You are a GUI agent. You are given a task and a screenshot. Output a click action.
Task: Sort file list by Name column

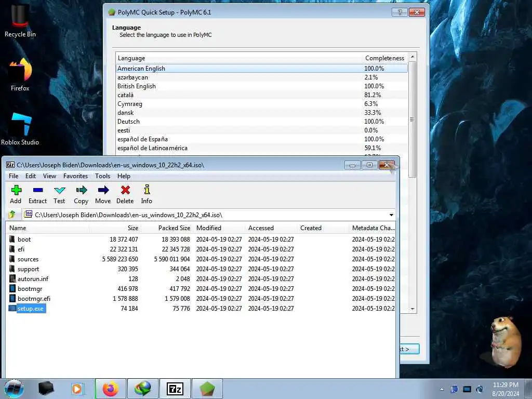pos(48,228)
